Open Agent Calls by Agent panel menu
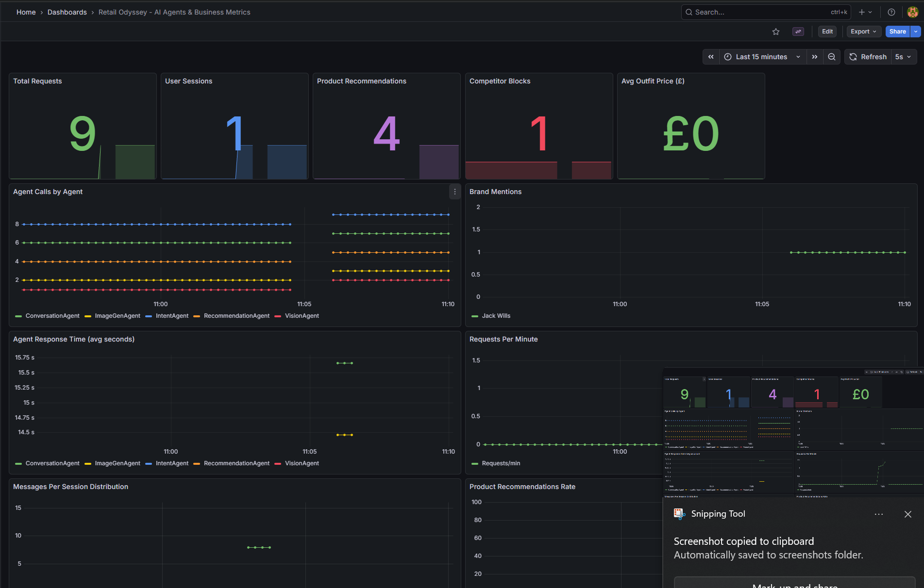The height and width of the screenshot is (588, 924). 454,192
